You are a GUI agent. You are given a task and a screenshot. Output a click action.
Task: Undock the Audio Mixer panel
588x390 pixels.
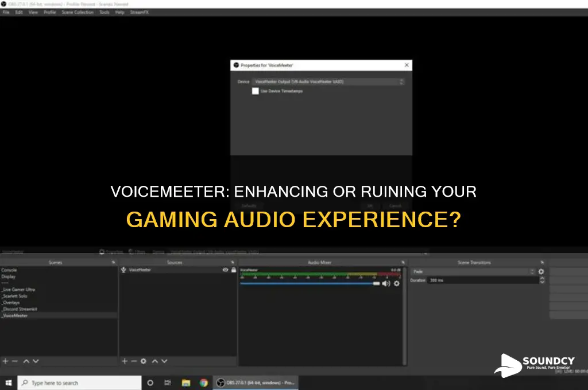(403, 262)
